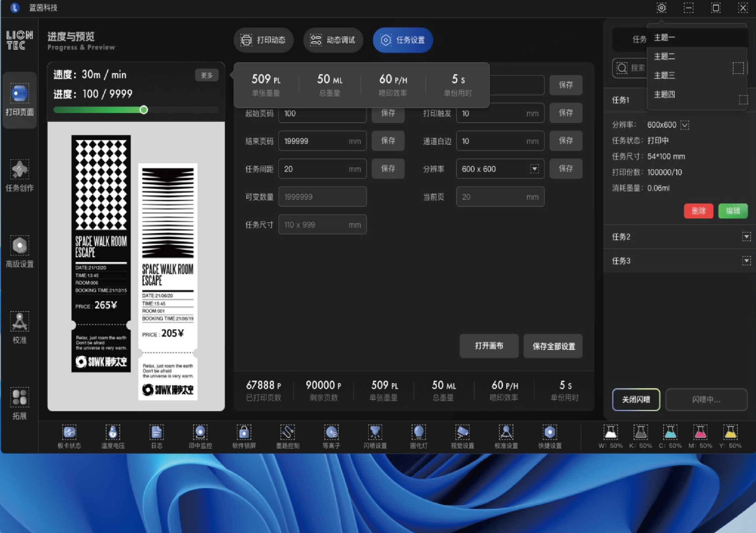
Task: Toggle the 关闭闪喷 flash spray button
Action: tap(636, 399)
